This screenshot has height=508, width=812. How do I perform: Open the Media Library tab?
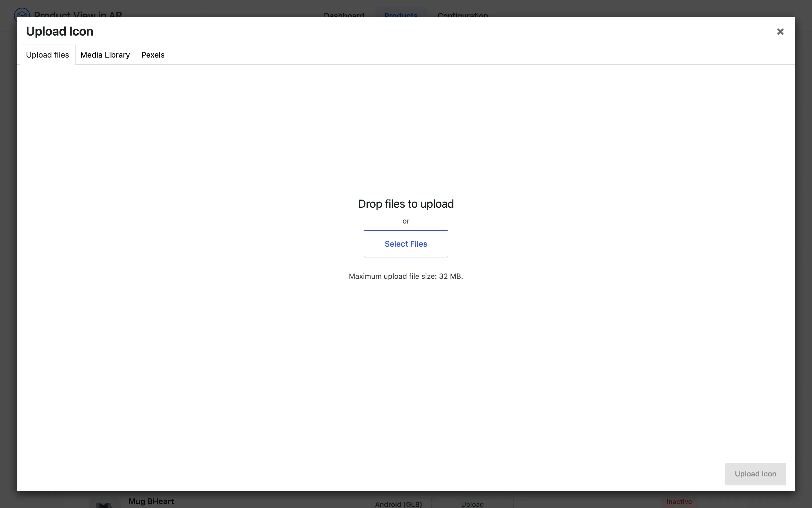[x=105, y=55]
